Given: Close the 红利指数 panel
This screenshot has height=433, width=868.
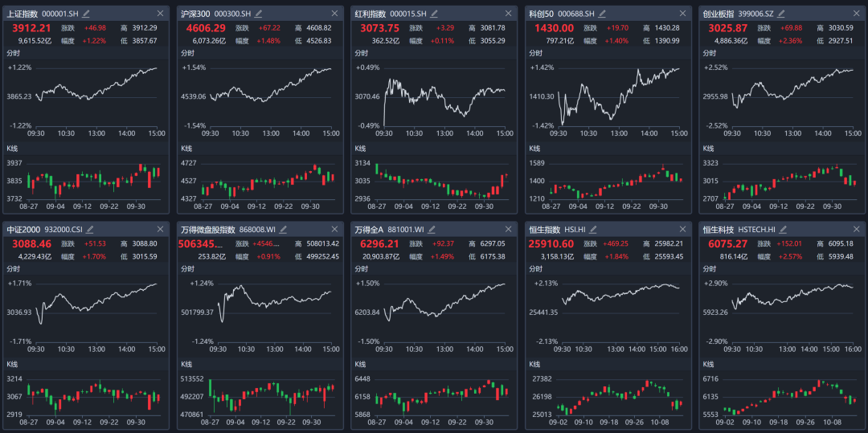Looking at the screenshot, I should tap(507, 14).
